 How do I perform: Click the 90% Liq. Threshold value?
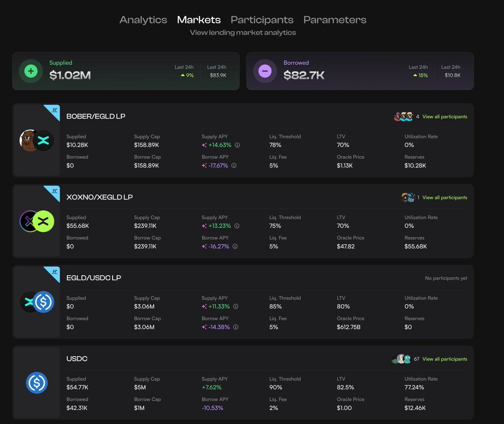click(x=276, y=387)
